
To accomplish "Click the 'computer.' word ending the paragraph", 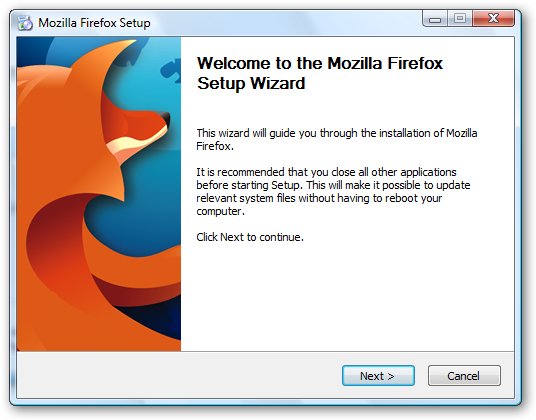I will tap(220, 211).
